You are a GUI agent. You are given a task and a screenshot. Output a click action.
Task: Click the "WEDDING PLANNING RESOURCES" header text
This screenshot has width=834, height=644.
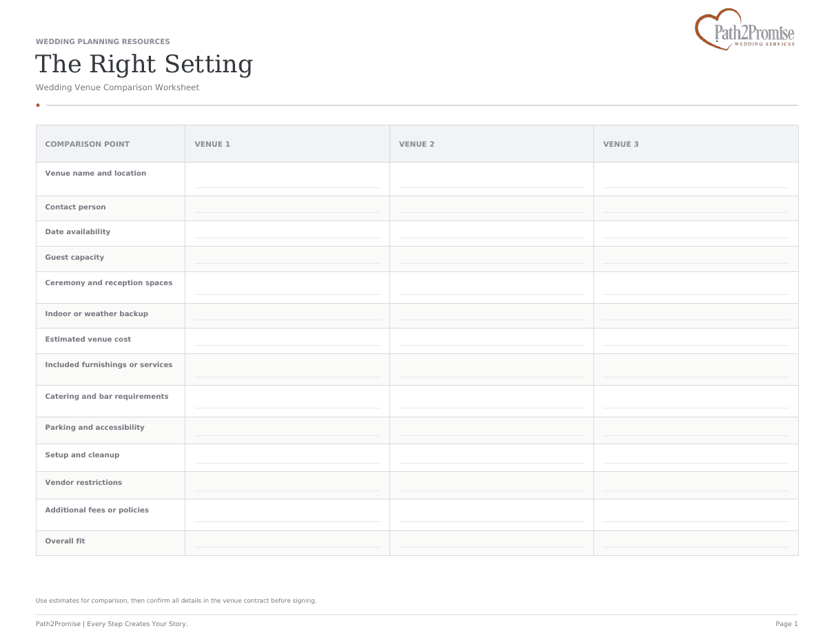[103, 41]
